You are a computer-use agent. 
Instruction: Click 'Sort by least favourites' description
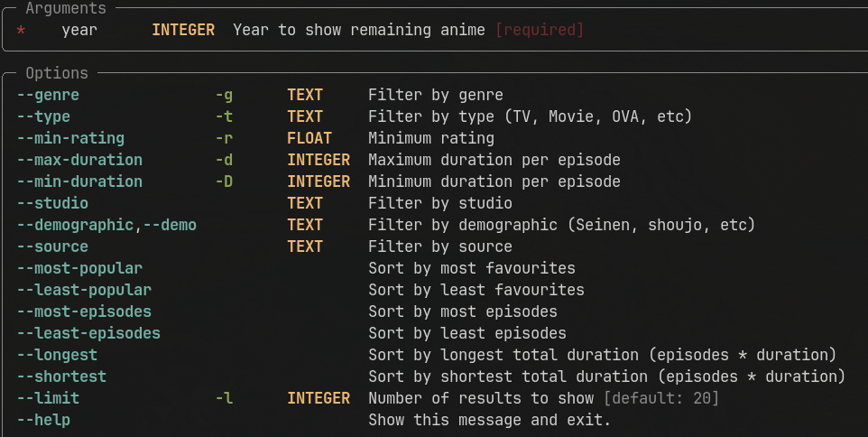click(x=476, y=290)
